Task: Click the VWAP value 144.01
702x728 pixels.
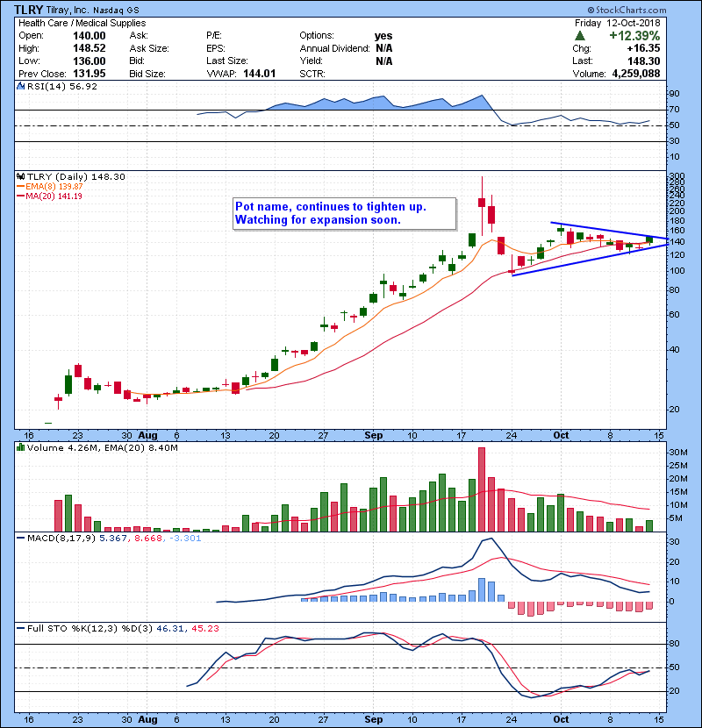Action: (x=259, y=74)
